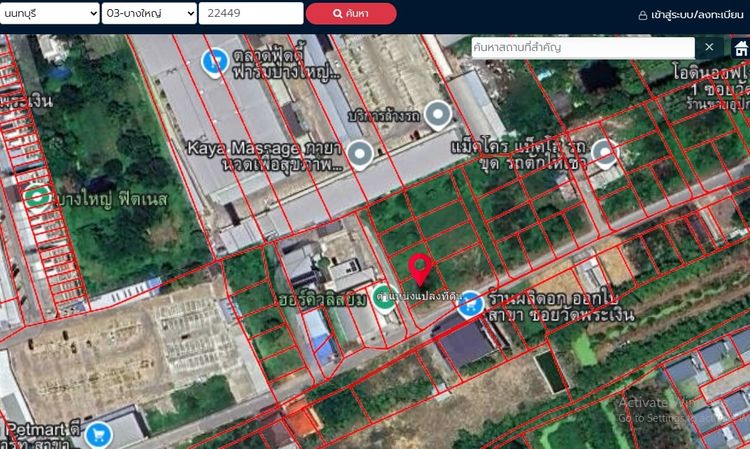Image resolution: width=750 pixels, height=449 pixels.
Task: Click the parcel number field showing 22449
Action: [251, 13]
